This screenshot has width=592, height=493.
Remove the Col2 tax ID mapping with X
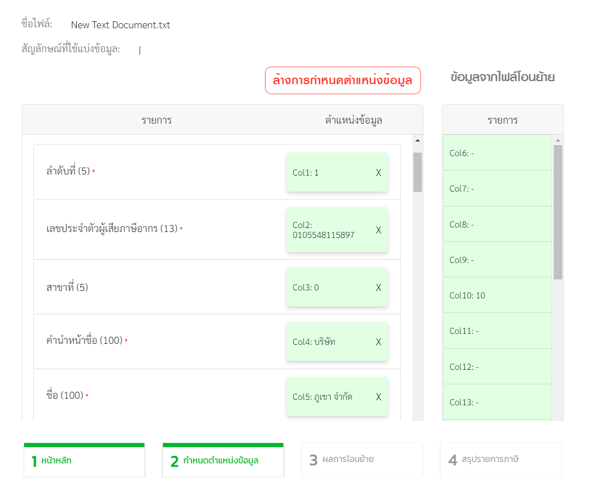click(x=378, y=230)
